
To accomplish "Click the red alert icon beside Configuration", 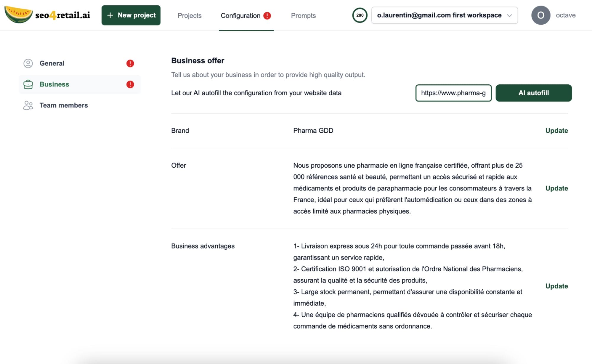I will pos(267,15).
